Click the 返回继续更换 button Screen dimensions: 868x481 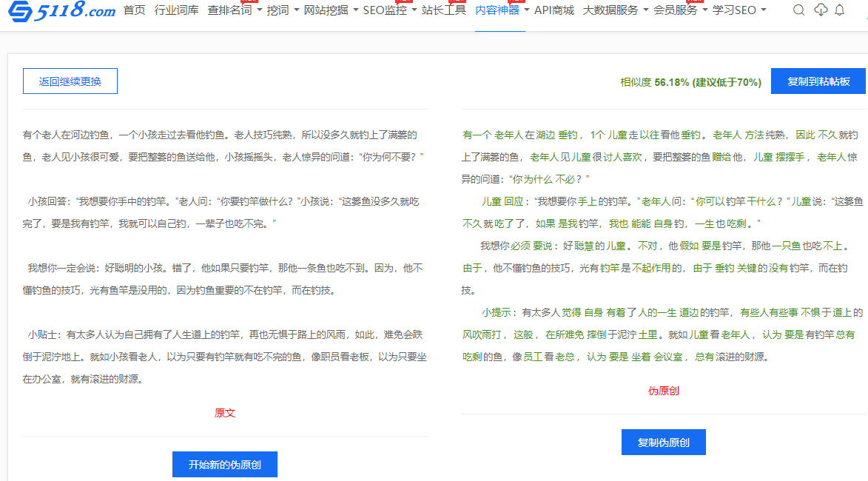tap(70, 81)
